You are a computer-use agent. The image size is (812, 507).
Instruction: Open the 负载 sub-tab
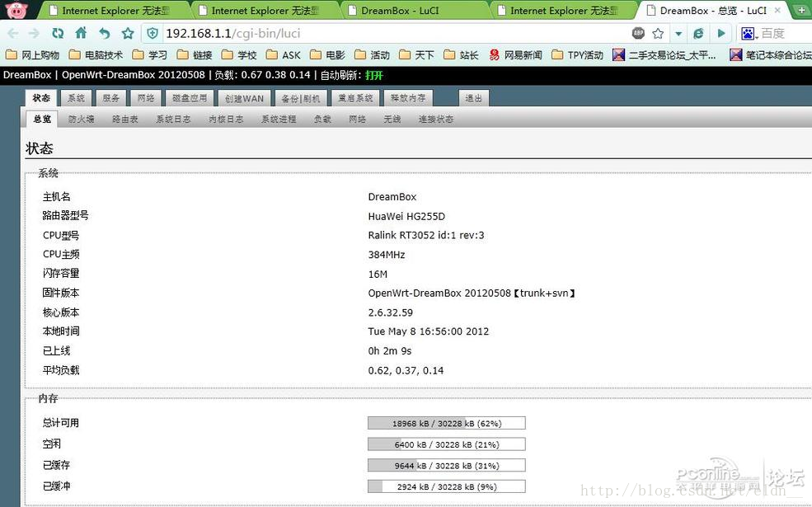pyautogui.click(x=322, y=119)
